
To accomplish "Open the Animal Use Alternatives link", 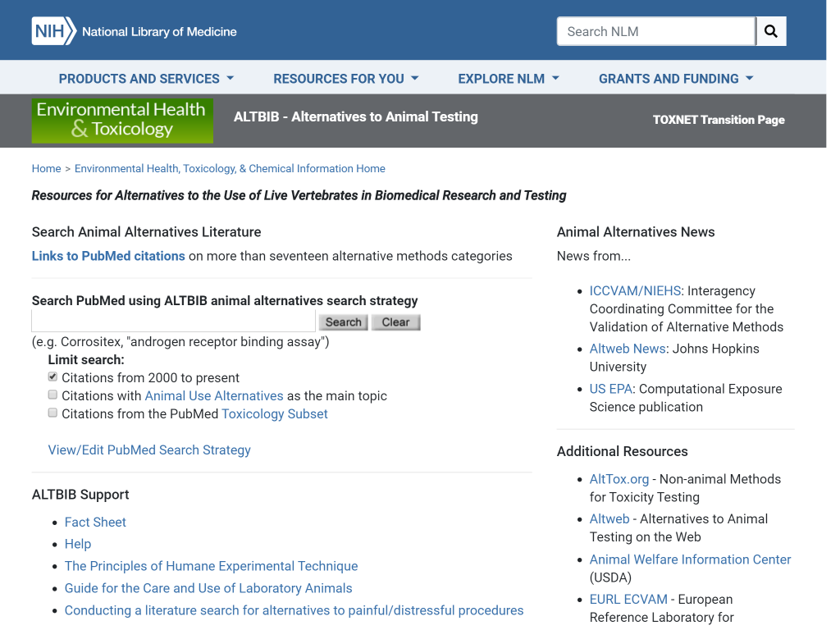I will [214, 396].
